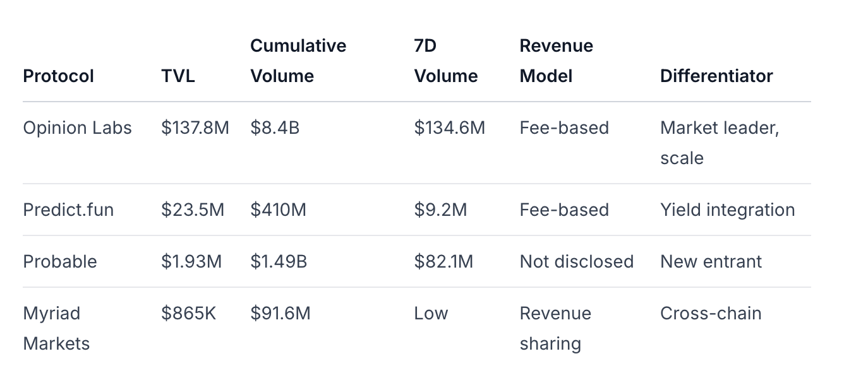
Task: Select the New entrant cell
Action: [x=711, y=262]
